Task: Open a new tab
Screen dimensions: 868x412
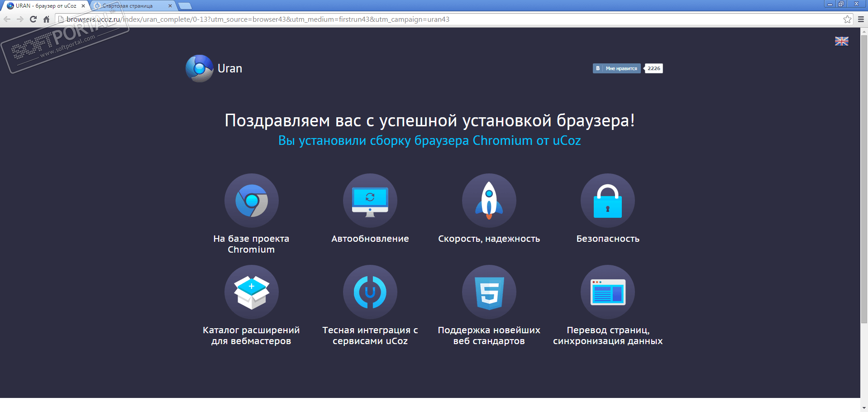Action: (185, 6)
